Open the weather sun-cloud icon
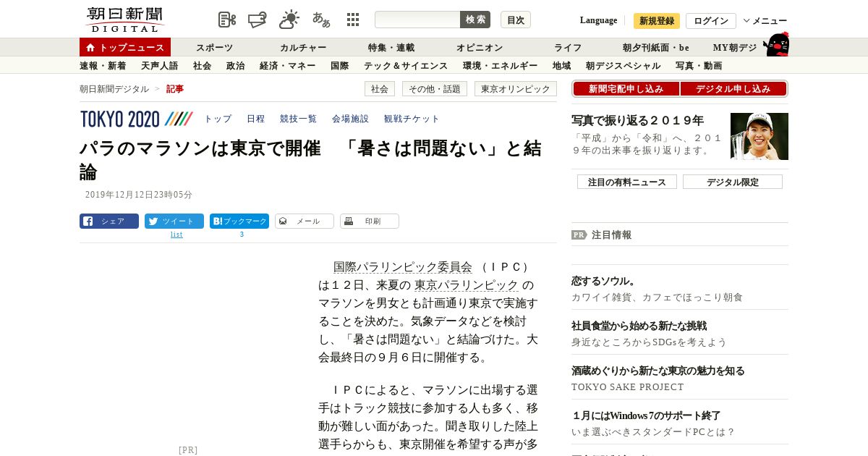Image resolution: width=868 pixels, height=456 pixels. coord(289,20)
